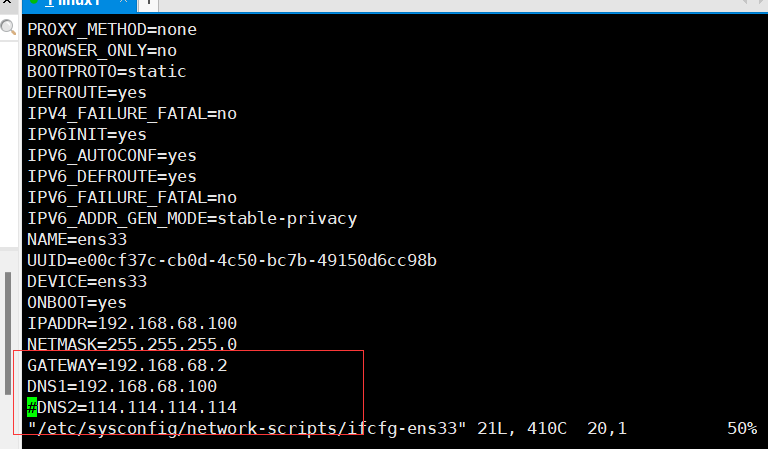This screenshot has width=768, height=449.
Task: Click the magnifier search icon in left panel
Action: (x=8, y=29)
